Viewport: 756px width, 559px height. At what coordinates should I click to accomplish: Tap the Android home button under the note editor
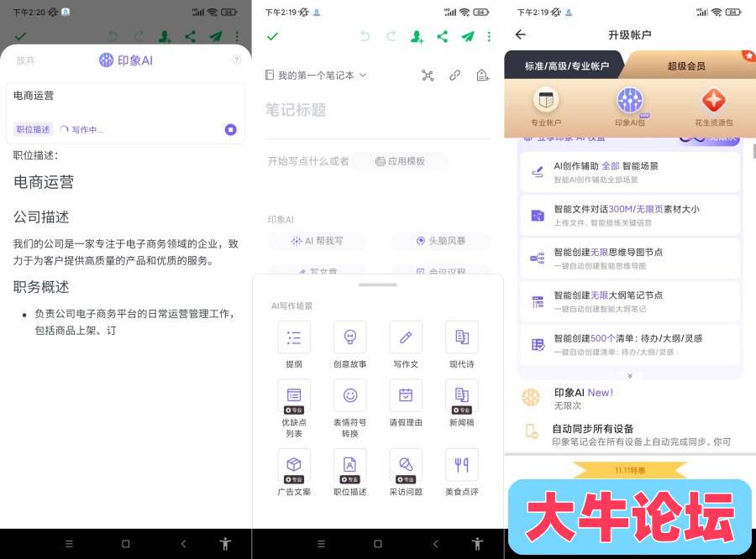point(377,544)
